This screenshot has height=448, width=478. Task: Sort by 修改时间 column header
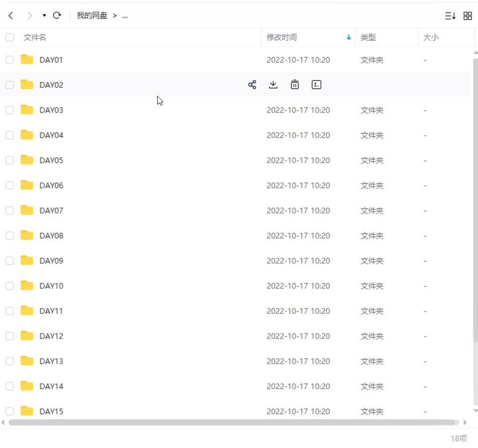(281, 37)
